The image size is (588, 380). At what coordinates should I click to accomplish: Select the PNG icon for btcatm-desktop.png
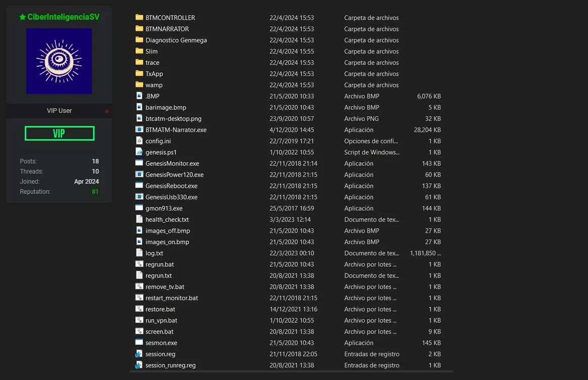(140, 118)
